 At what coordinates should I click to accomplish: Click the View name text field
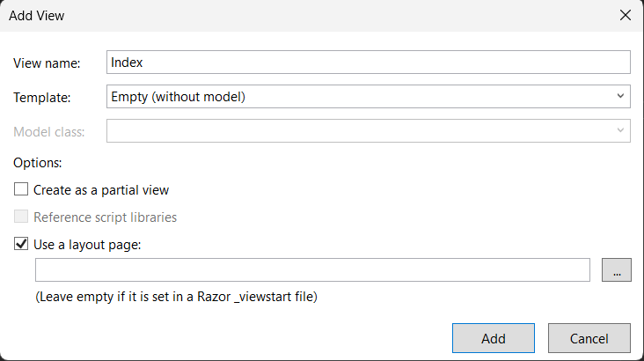(368, 63)
